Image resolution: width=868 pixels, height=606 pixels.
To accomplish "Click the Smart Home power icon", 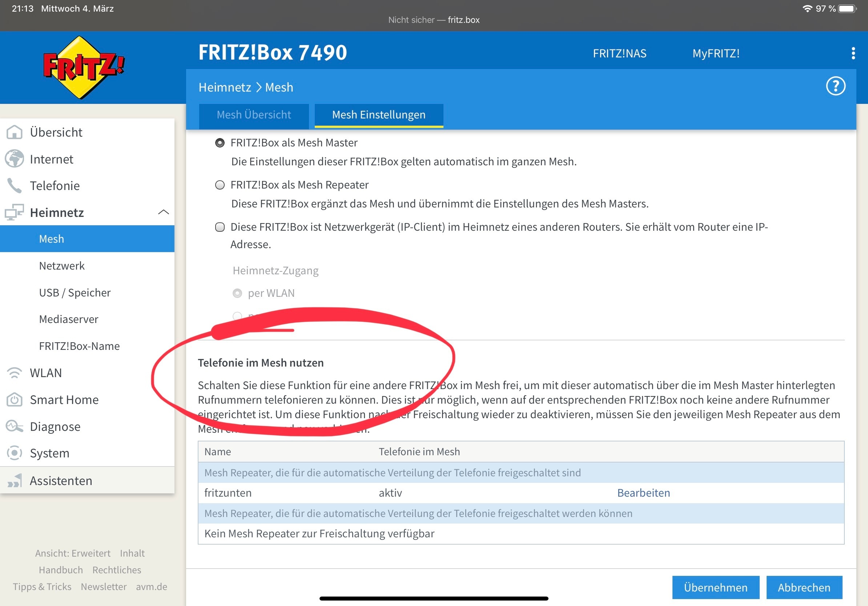I will [x=15, y=399].
